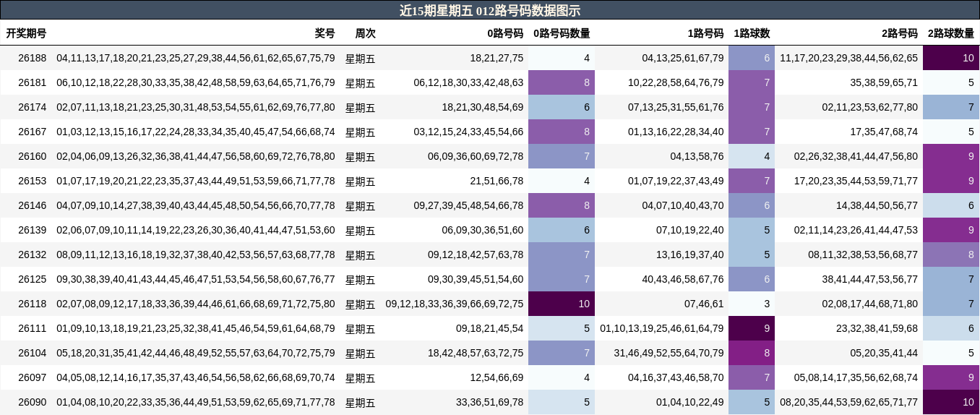The width and height of the screenshot is (980, 415).
Task: Select draw number 26125
Action: [33, 279]
